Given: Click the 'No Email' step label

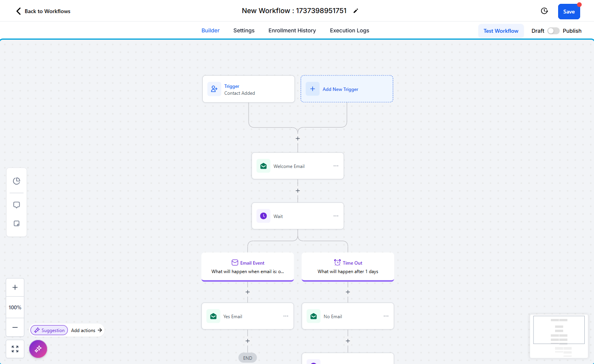Looking at the screenshot, I should pos(333,317).
